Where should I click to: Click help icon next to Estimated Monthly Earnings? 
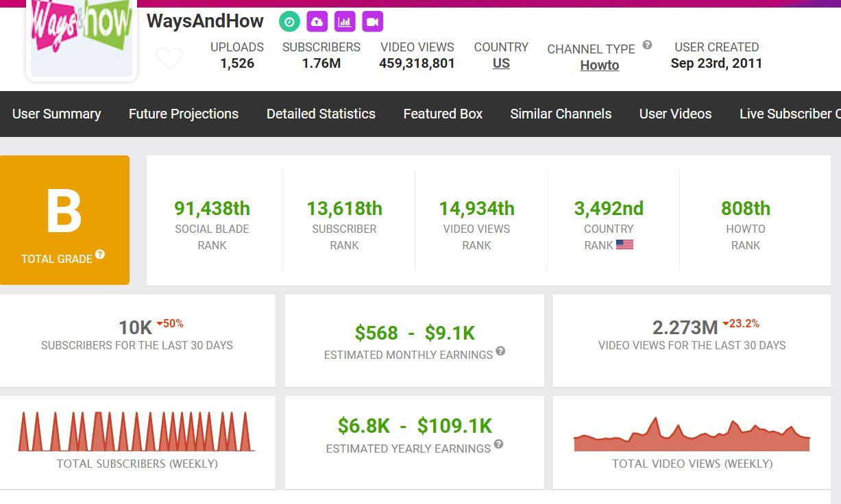500,351
